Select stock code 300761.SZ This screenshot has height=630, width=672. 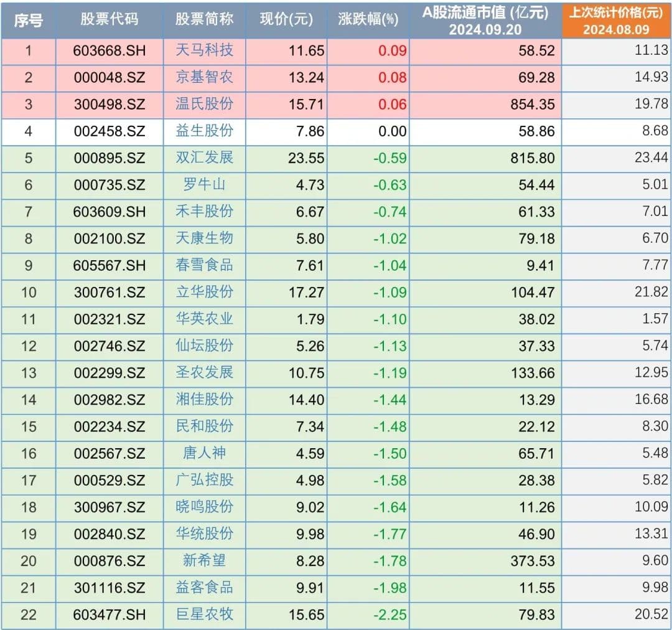click(110, 293)
